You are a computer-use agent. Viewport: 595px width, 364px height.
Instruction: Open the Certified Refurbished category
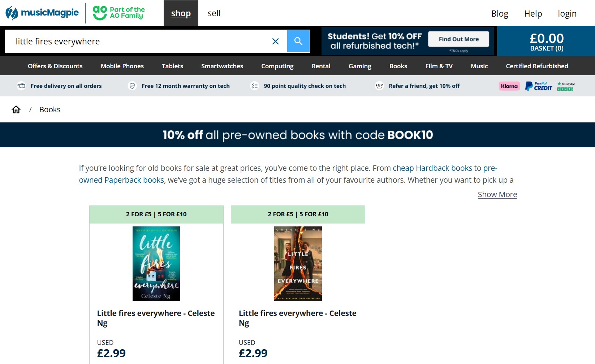pos(537,66)
